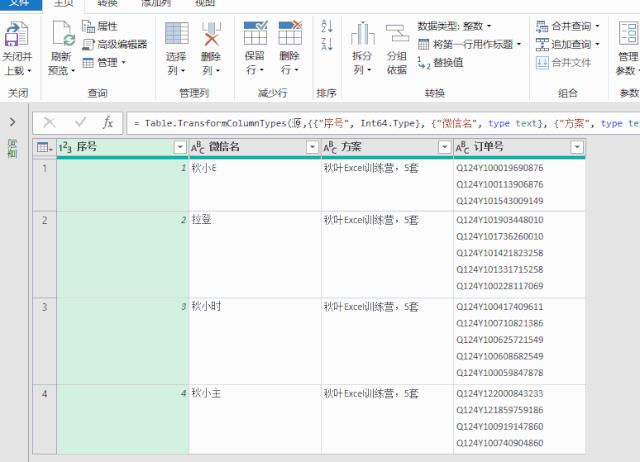Image resolution: width=640 pixels, height=462 pixels.
Task: Click 方案 column data type icon
Action: [330, 147]
